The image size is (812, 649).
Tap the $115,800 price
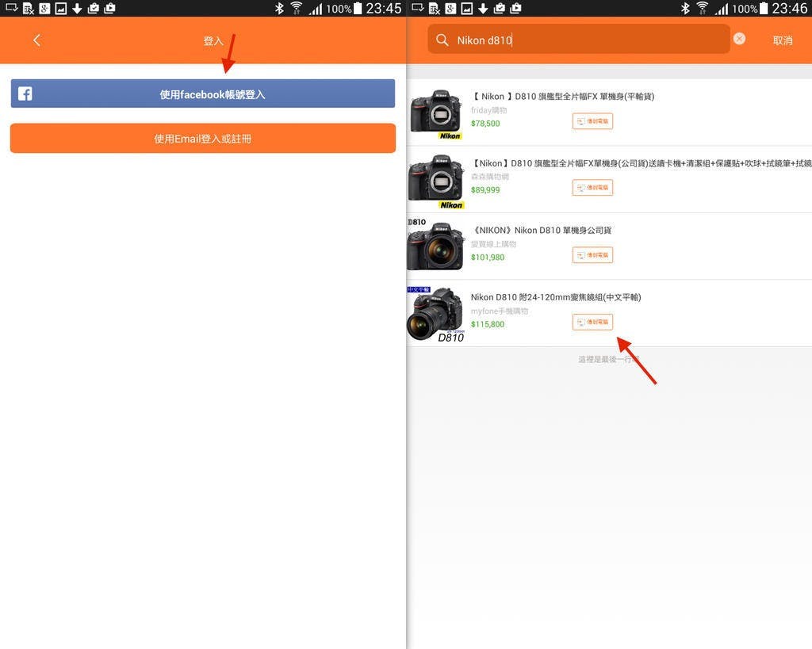pyautogui.click(x=488, y=324)
